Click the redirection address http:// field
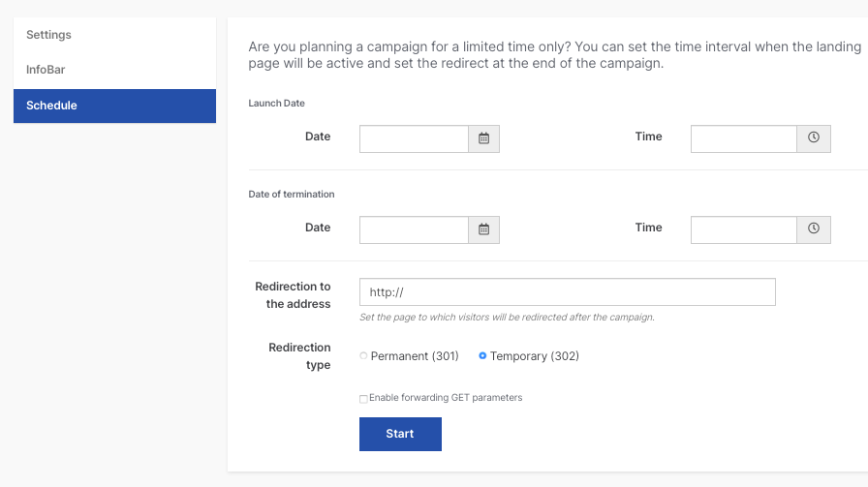Viewport: 868px width, 487px height. pos(568,291)
